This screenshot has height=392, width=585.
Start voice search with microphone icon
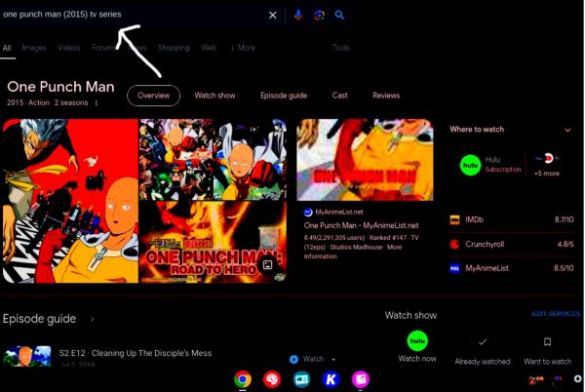click(x=298, y=15)
